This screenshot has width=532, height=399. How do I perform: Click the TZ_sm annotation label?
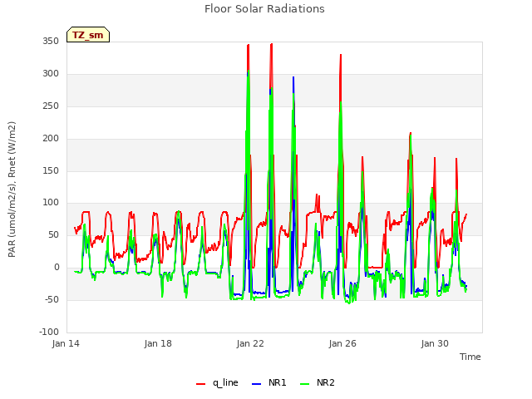coord(88,35)
